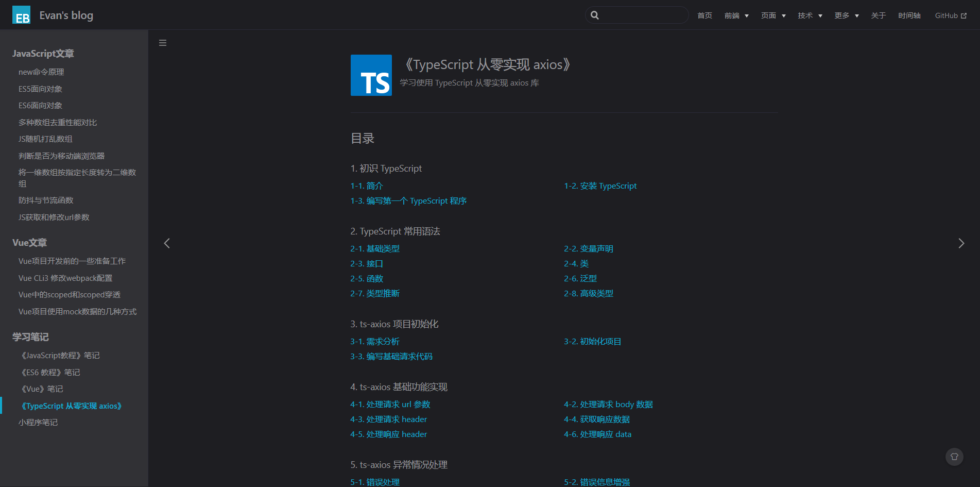Open chapter link 2-7. 类型推断
980x487 pixels.
click(375, 294)
